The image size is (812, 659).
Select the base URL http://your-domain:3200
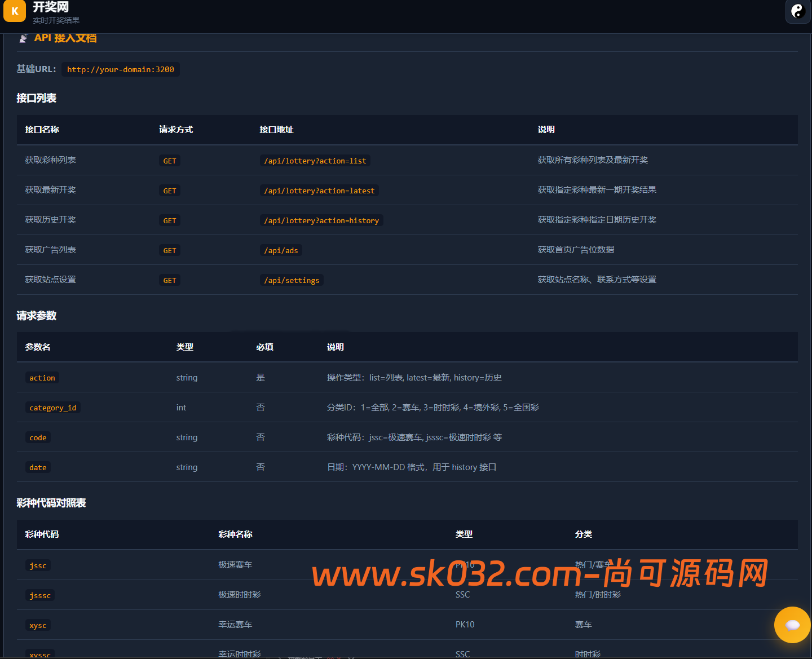[x=121, y=69]
